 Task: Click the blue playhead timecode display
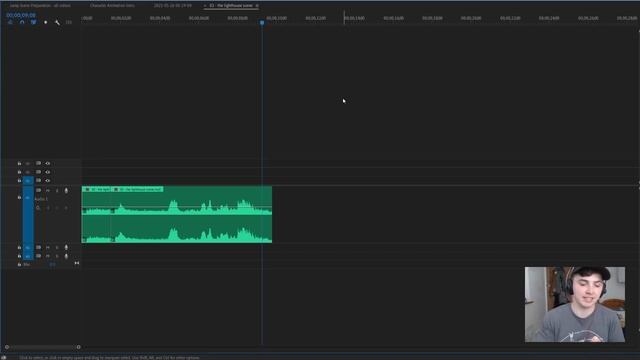click(x=21, y=15)
